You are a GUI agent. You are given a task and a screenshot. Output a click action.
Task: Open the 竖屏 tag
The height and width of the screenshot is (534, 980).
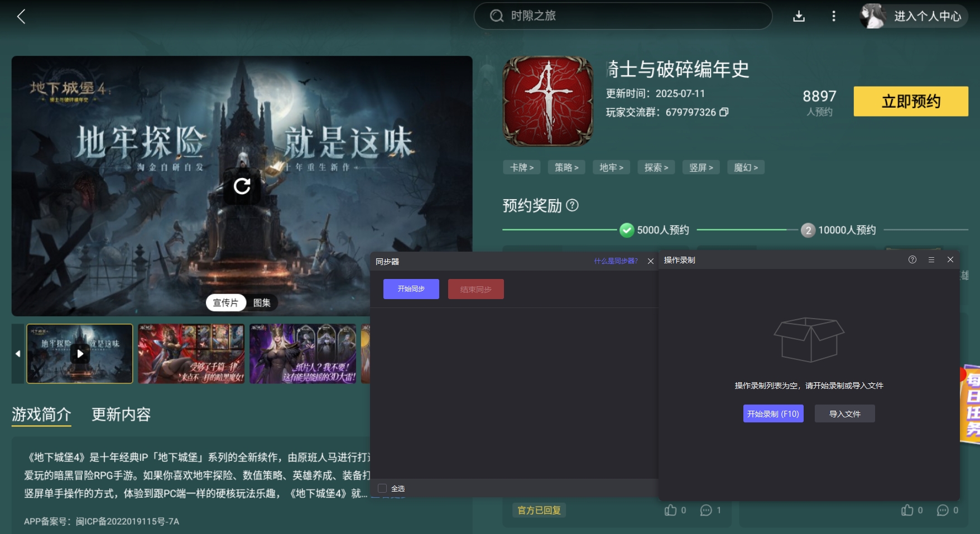point(701,167)
